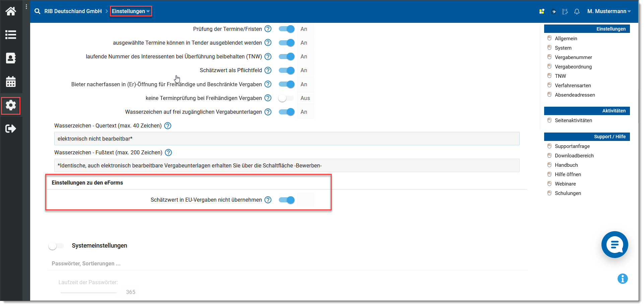The height and width of the screenshot is (306, 644).
Task: Click the logout arrow icon in sidebar
Action: coord(11,129)
